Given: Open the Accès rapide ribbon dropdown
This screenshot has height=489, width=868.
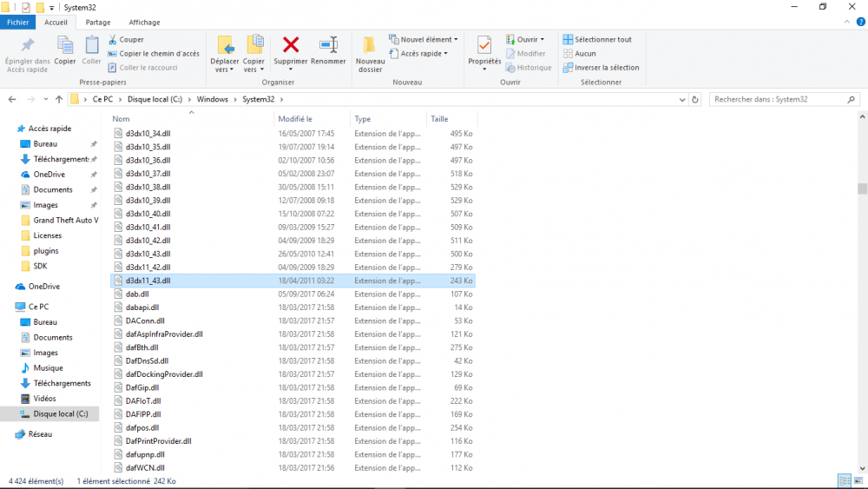Looking at the screenshot, I should pos(418,54).
